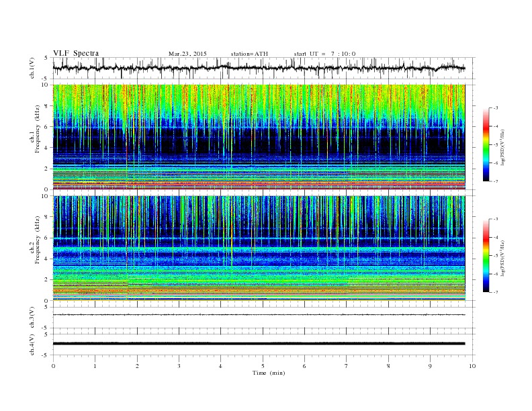Click the time axis tick label "7"

pyautogui.click(x=347, y=366)
